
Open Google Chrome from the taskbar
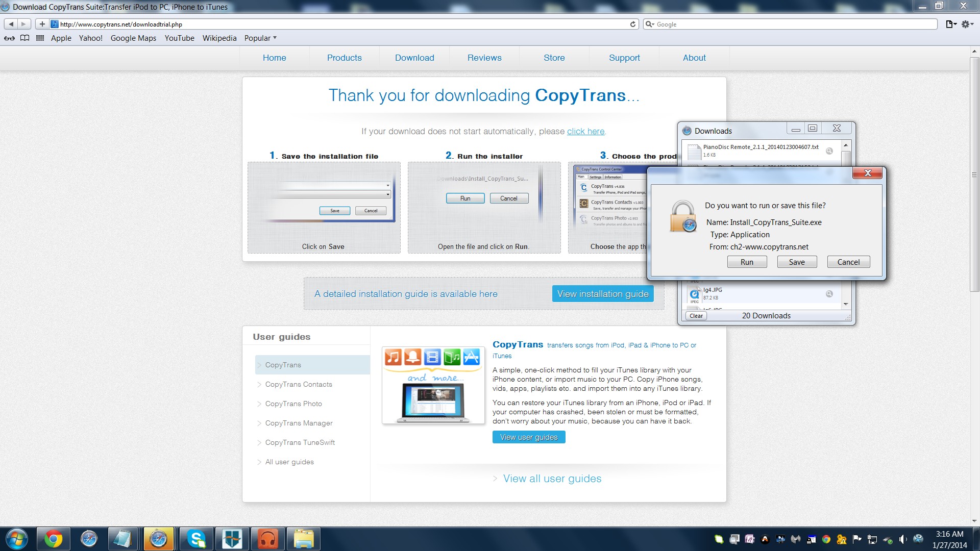coord(54,539)
